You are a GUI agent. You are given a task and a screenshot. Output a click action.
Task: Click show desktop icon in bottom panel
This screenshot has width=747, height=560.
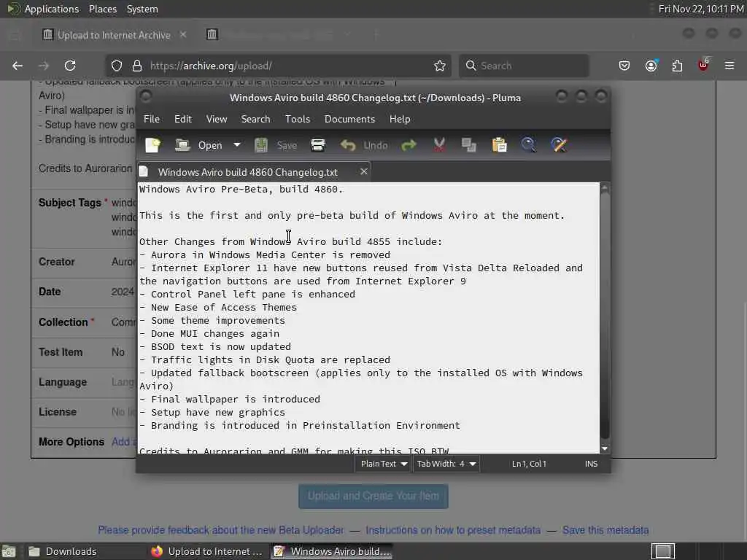tap(9, 551)
